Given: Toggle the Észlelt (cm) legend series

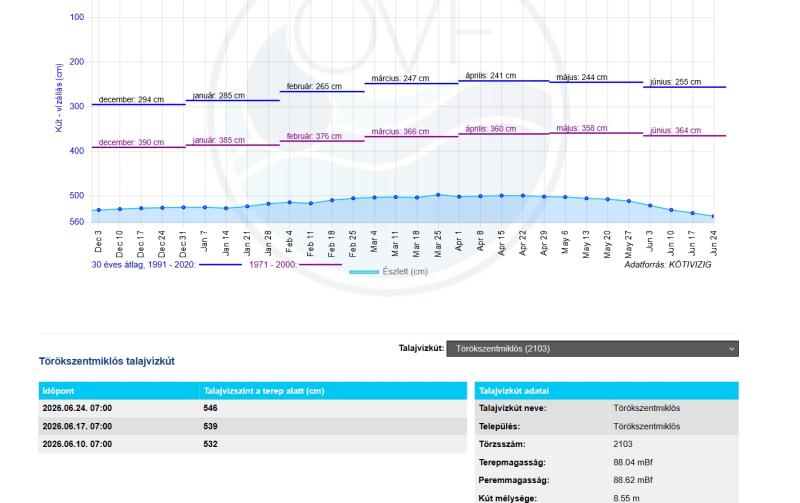Looking at the screenshot, I should tap(388, 272).
